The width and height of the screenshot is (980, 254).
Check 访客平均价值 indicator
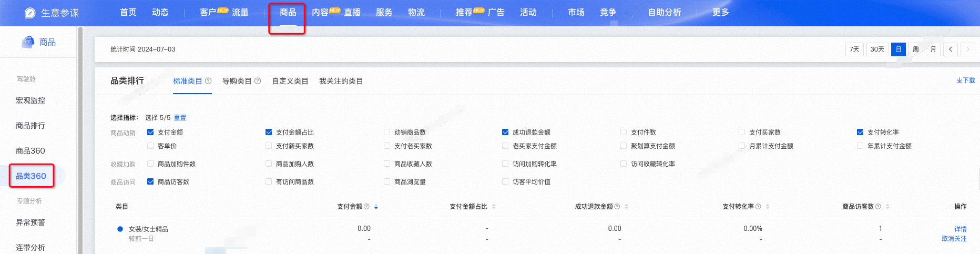tap(505, 182)
